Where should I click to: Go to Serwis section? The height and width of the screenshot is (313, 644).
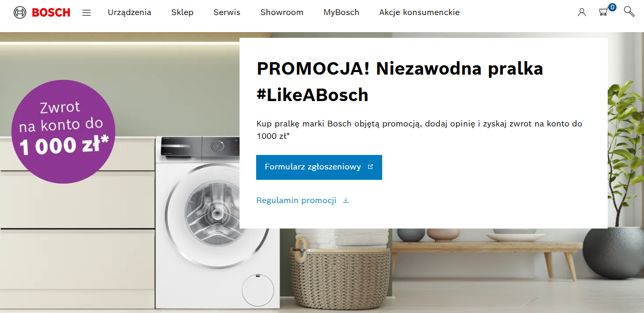[x=227, y=12]
